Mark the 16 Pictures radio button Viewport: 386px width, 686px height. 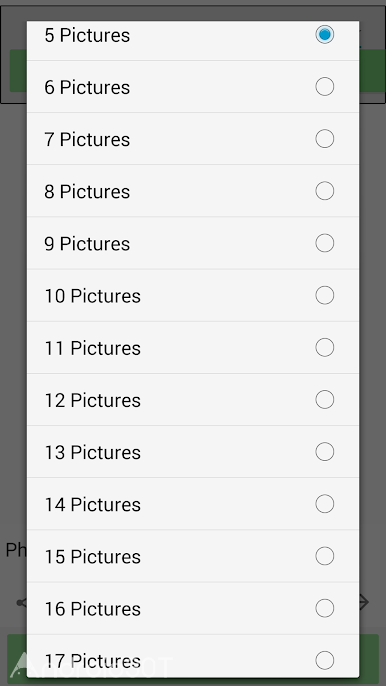click(x=324, y=608)
